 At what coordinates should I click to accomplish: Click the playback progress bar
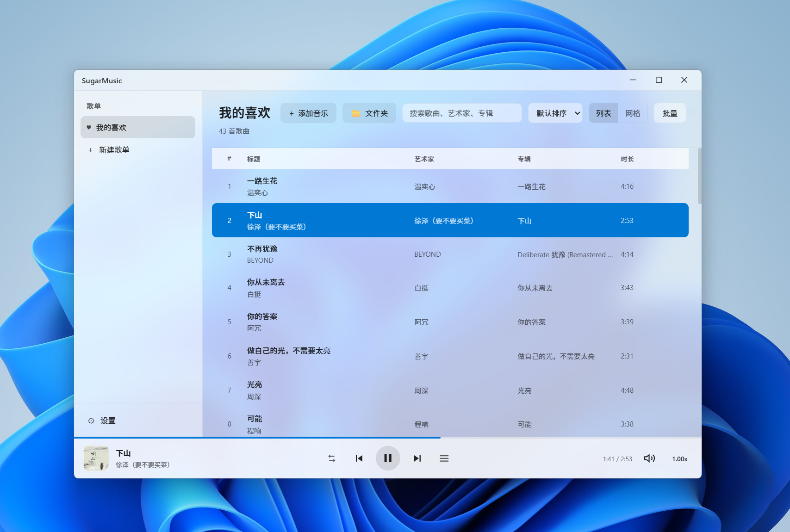click(x=388, y=437)
